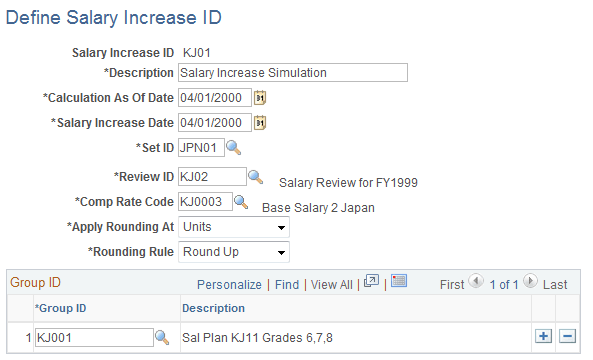Click the '1 of 1' row counter
593x360 pixels.
[503, 285]
